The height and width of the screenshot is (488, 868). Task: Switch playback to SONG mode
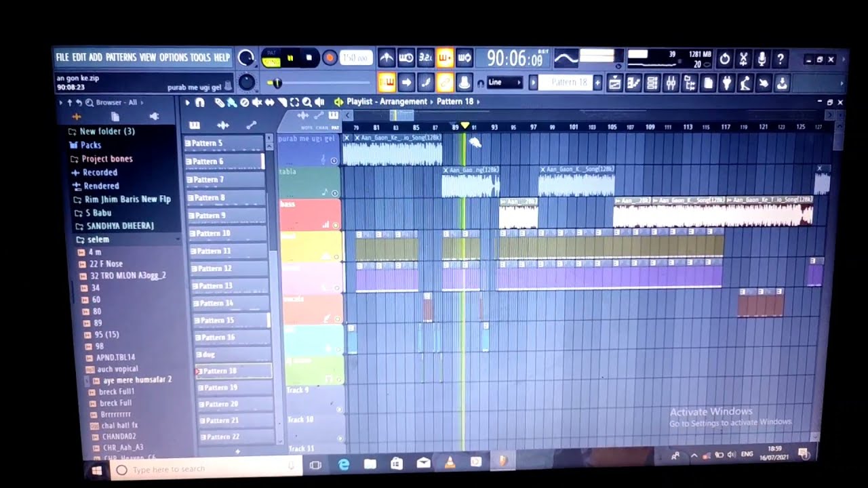[x=271, y=62]
